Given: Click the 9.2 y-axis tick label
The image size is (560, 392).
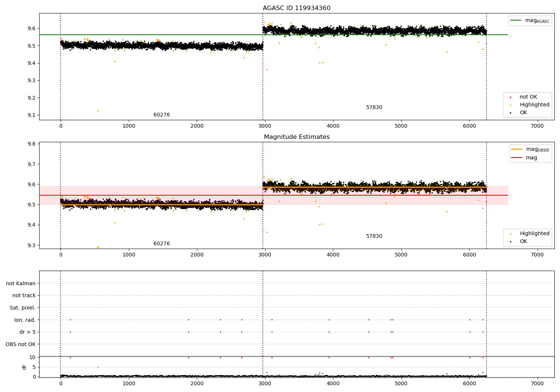Looking at the screenshot, I should click(x=31, y=98).
